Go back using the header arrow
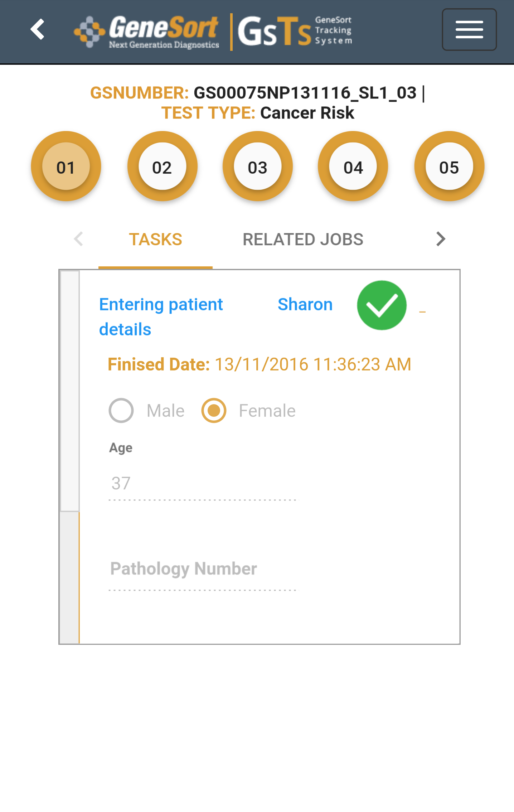The width and height of the screenshot is (514, 812). (38, 29)
